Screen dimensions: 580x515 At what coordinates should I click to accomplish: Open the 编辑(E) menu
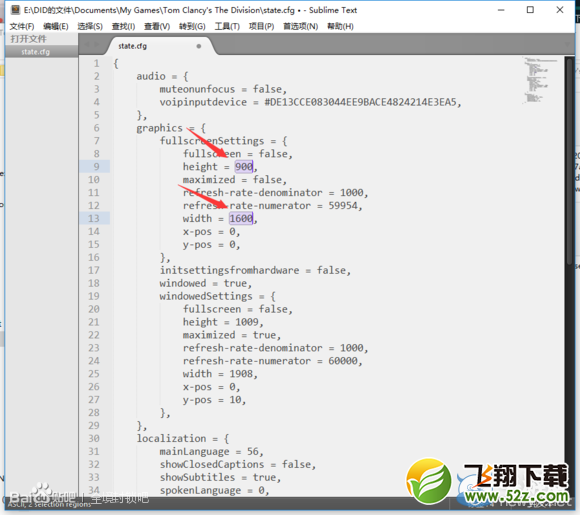pos(56,26)
